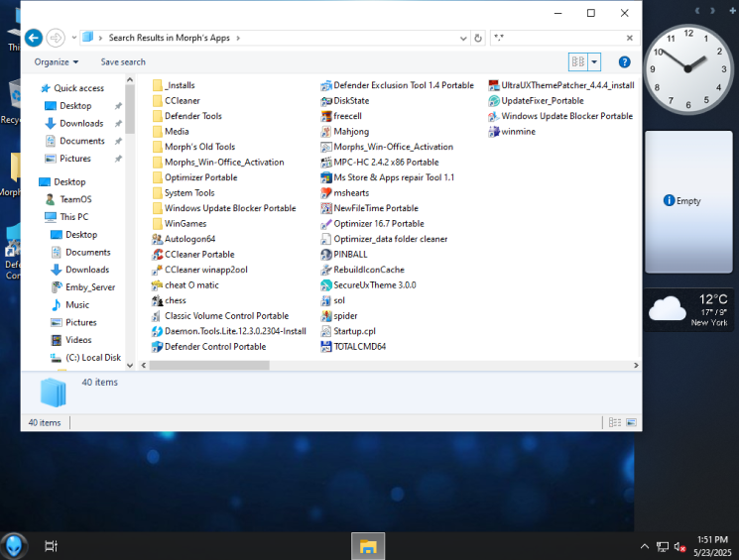Click the change view layout button
Image resolution: width=739 pixels, height=560 pixels.
(x=578, y=61)
